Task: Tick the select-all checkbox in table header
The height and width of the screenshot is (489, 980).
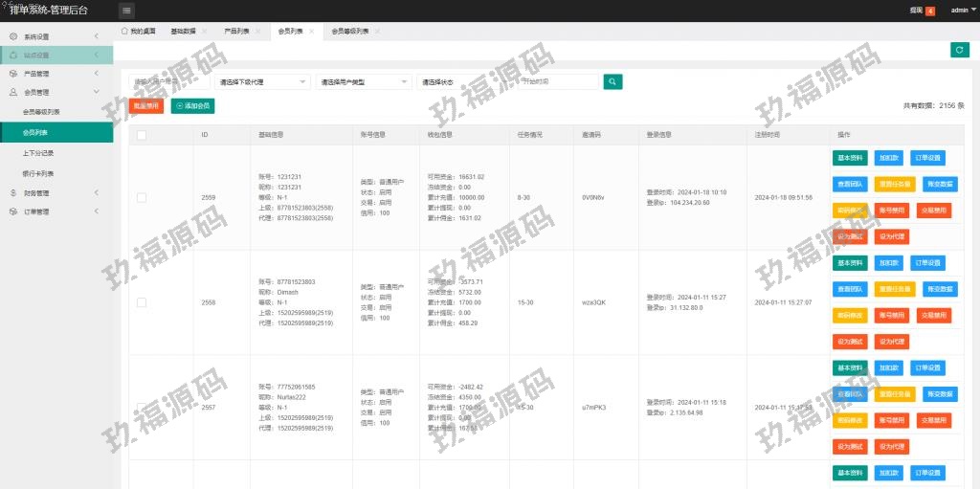Action: [142, 135]
